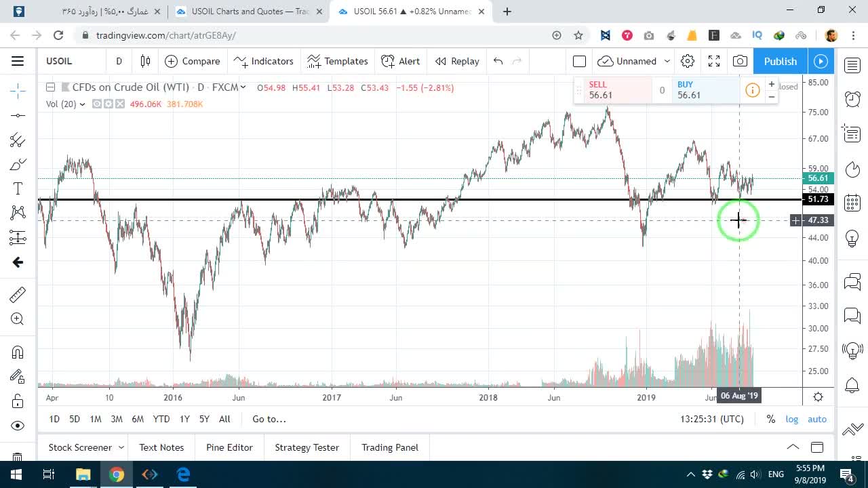Click the blue Publish button
Image resolution: width=868 pixels, height=488 pixels.
(781, 61)
